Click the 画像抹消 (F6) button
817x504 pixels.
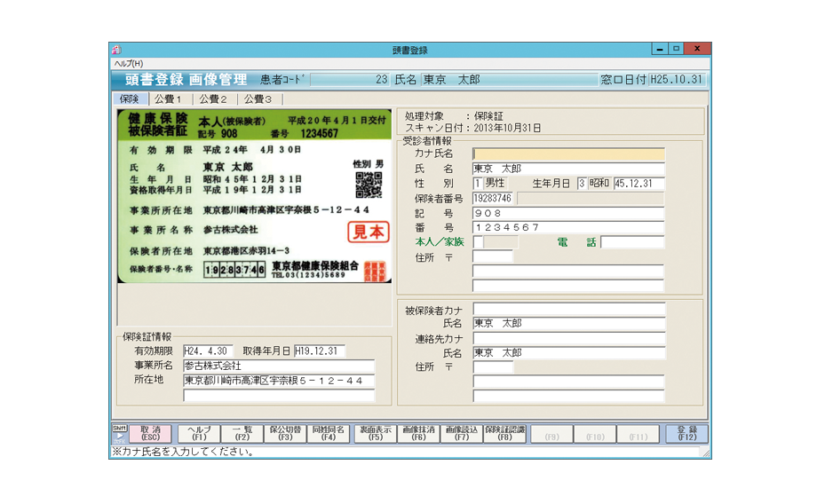coord(418,433)
